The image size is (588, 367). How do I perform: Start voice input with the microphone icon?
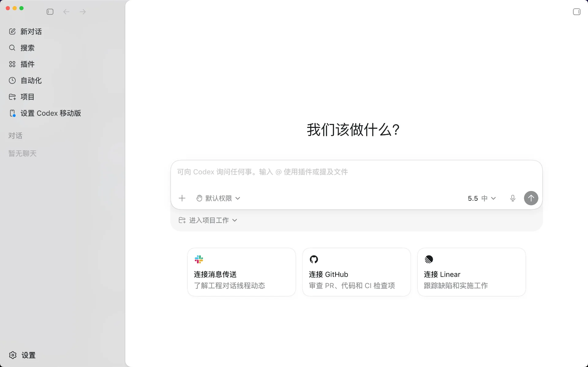point(513,198)
